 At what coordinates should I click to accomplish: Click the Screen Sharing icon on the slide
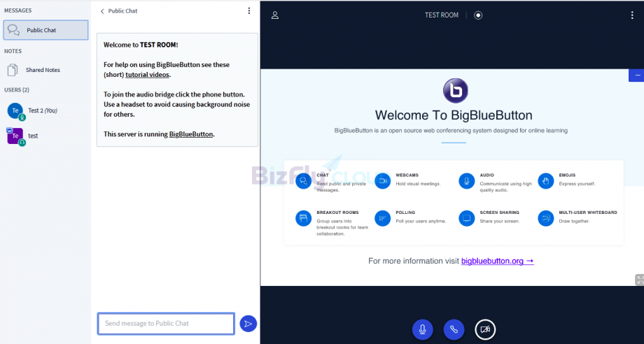click(x=467, y=218)
